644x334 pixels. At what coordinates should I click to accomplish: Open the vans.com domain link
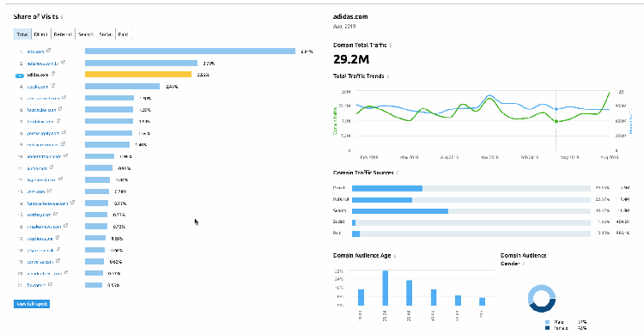(36, 191)
